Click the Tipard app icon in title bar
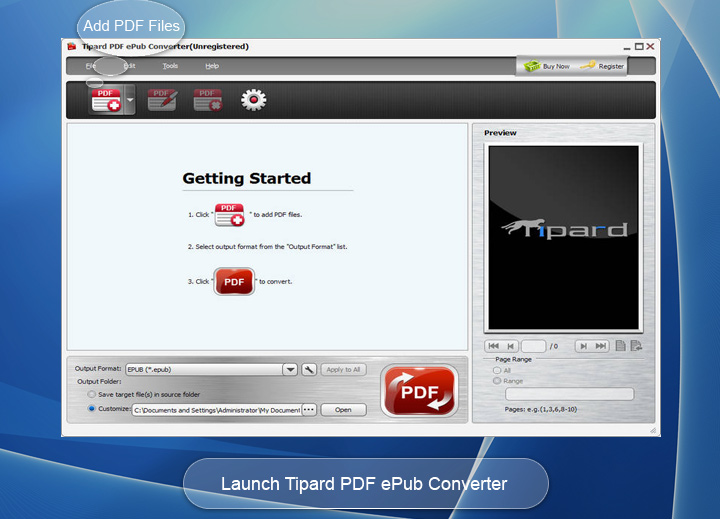Screen dimensions: 720x519 (72, 46)
